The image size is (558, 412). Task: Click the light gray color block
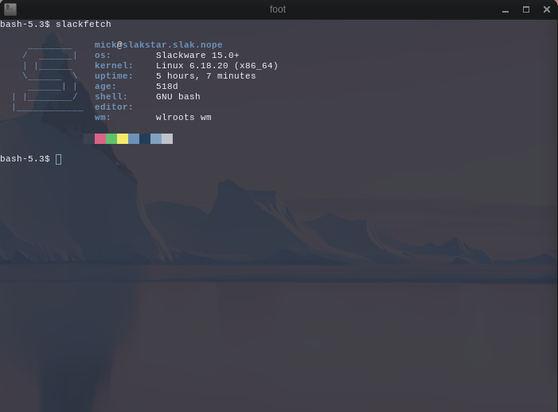(167, 139)
